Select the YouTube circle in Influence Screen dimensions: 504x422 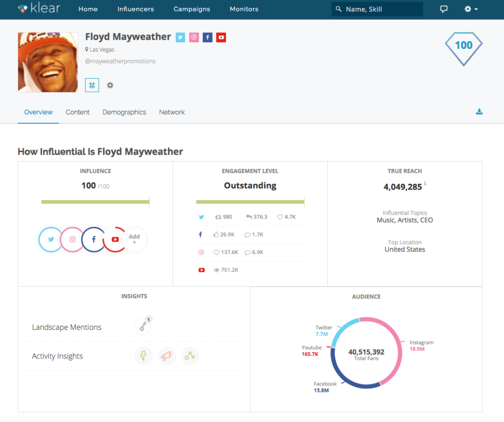point(115,239)
